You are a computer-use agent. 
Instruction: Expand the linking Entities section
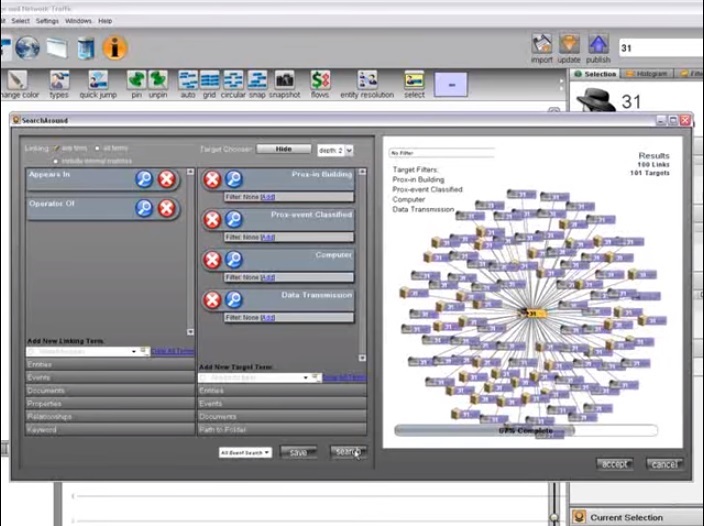110,364
